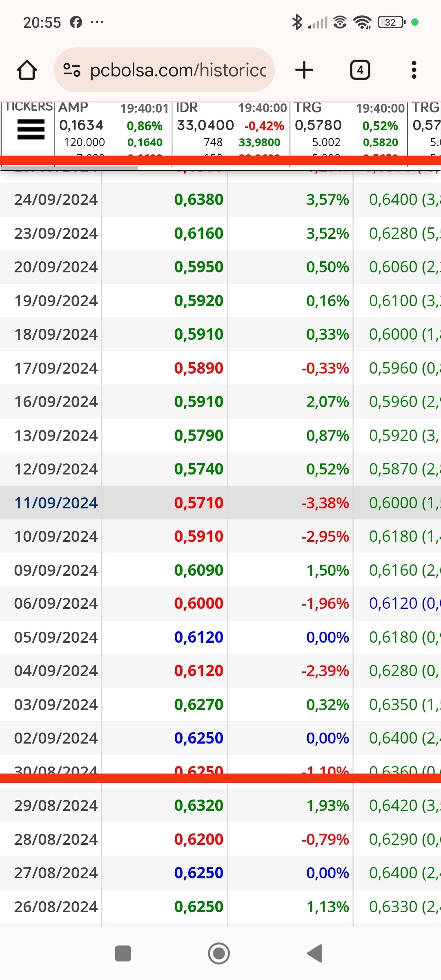Select the date 18/09/2024
This screenshot has width=441, height=980.
[56, 334]
